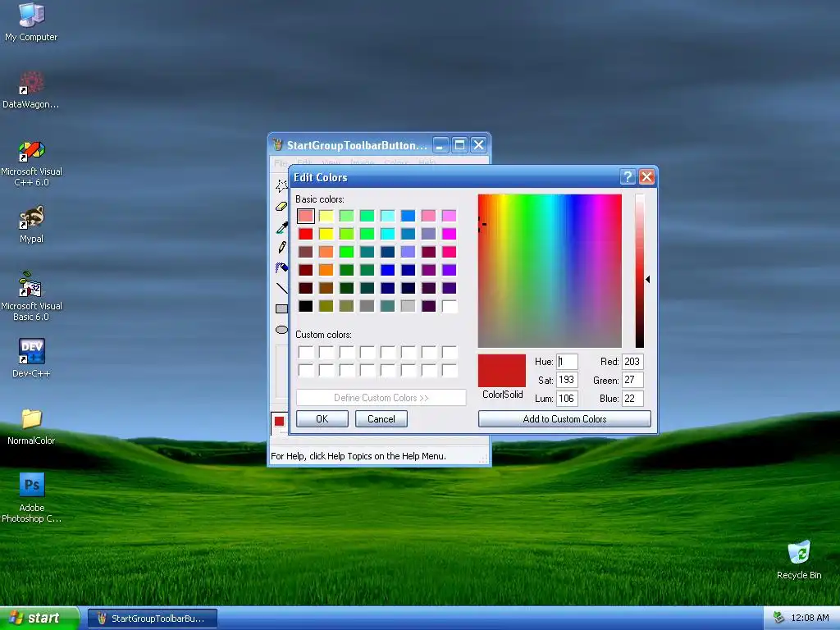Image resolution: width=840 pixels, height=630 pixels.
Task: Select the Recycle Bin icon
Action: pos(799,559)
